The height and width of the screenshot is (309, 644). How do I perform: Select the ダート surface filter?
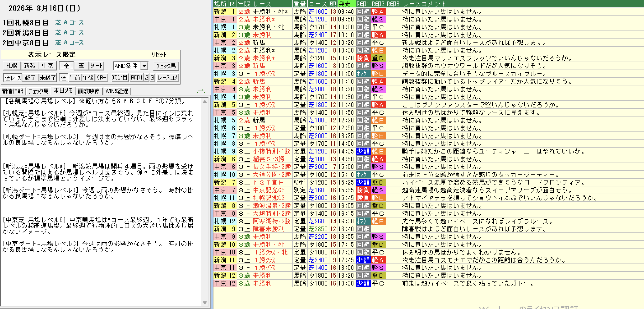point(96,66)
